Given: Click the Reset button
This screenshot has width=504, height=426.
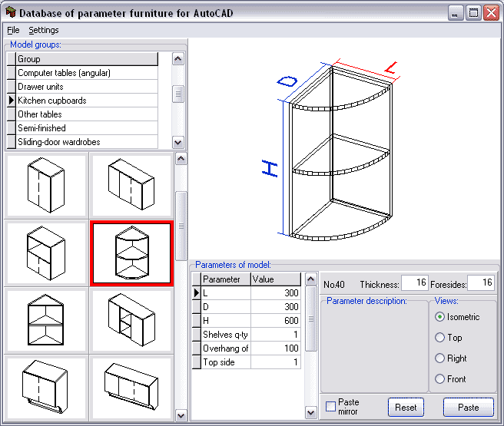Looking at the screenshot, I should pos(406,408).
